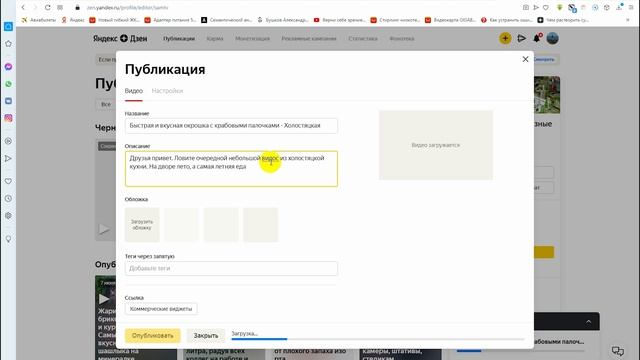
Task: Open Фонотека in the Zen navigation
Action: coord(402,38)
